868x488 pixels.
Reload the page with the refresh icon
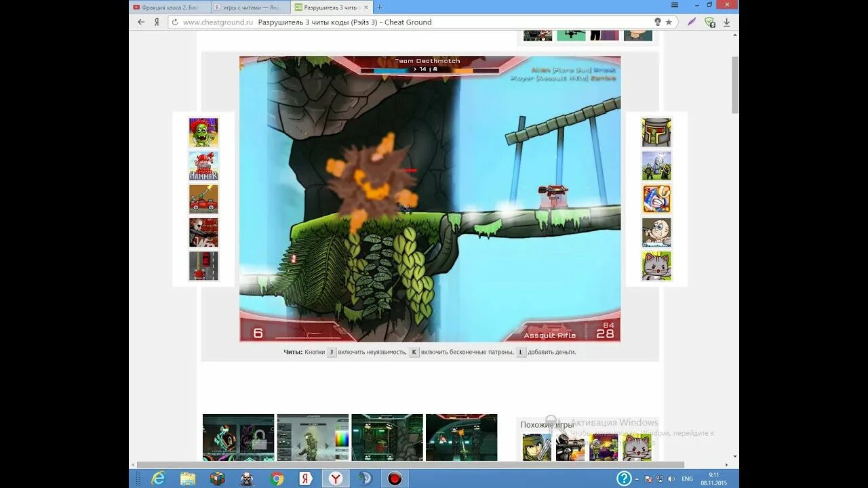pyautogui.click(x=175, y=22)
